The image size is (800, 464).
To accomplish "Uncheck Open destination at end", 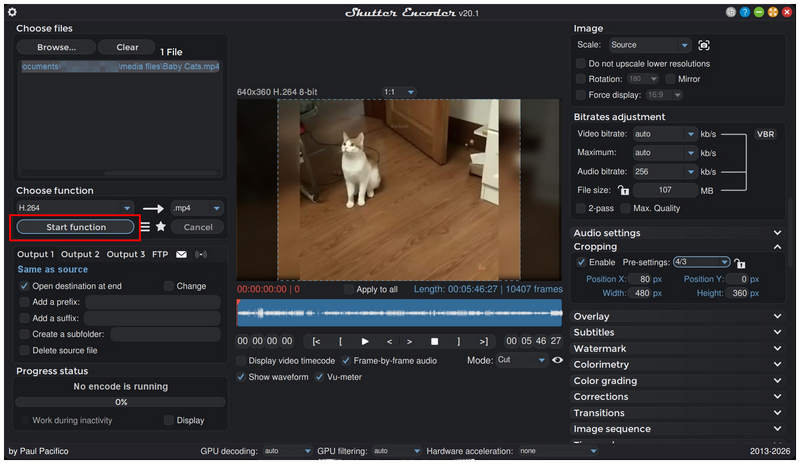I will (24, 286).
